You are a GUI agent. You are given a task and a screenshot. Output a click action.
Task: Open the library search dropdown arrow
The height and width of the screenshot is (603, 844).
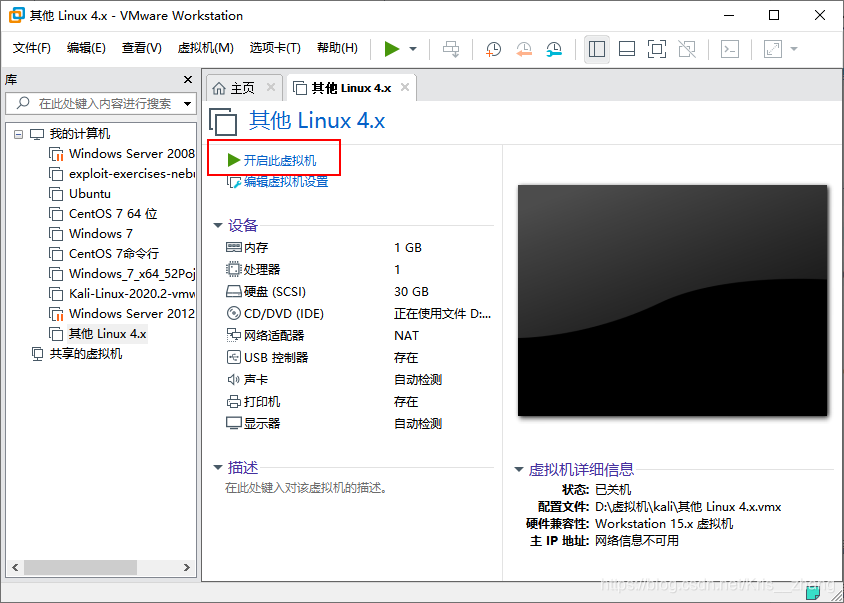click(188, 103)
